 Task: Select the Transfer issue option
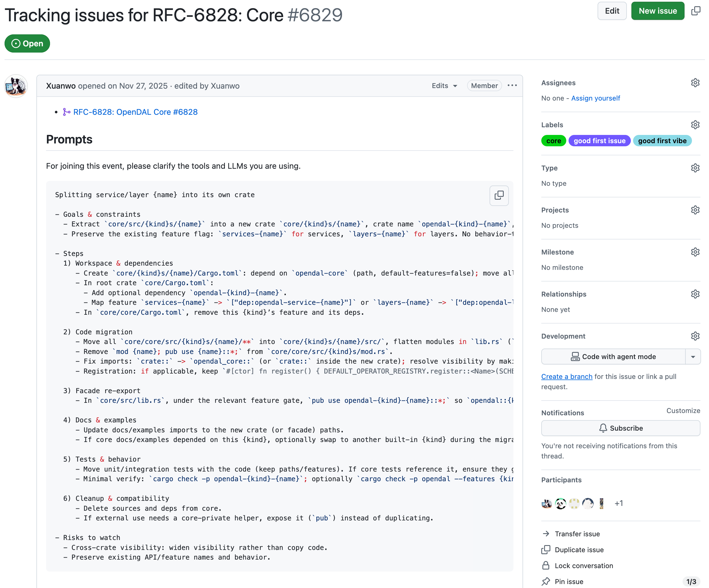coord(577,534)
